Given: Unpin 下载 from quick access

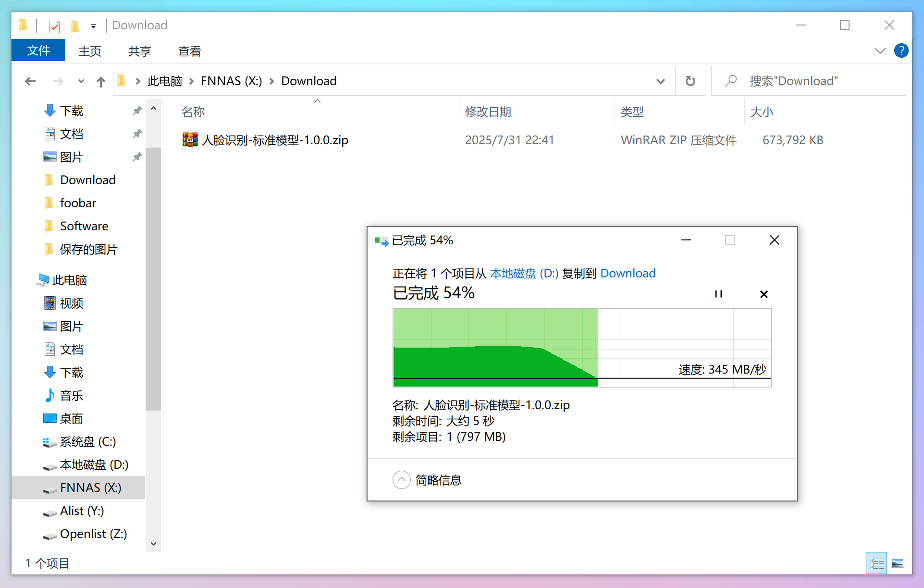Looking at the screenshot, I should pyautogui.click(x=136, y=111).
